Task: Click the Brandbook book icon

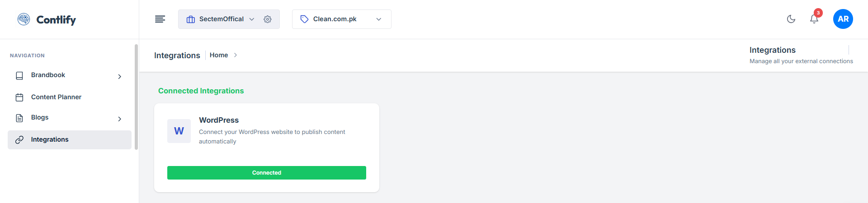Action: click(x=19, y=76)
